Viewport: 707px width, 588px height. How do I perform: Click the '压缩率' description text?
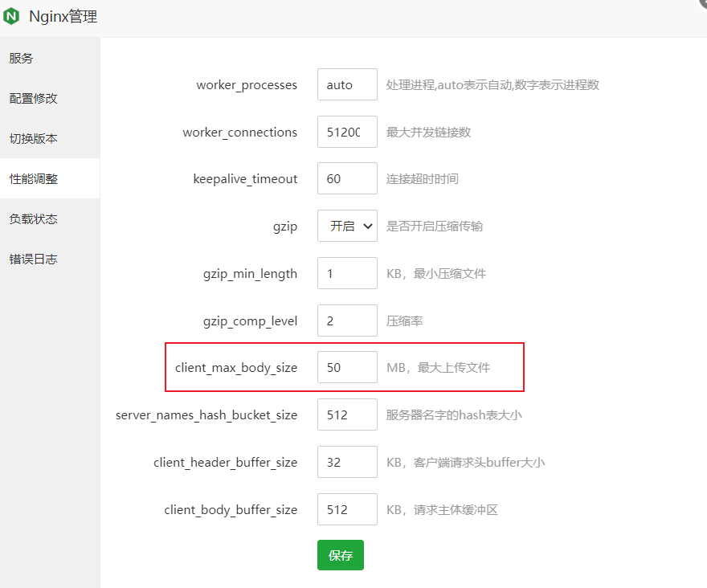click(x=404, y=321)
